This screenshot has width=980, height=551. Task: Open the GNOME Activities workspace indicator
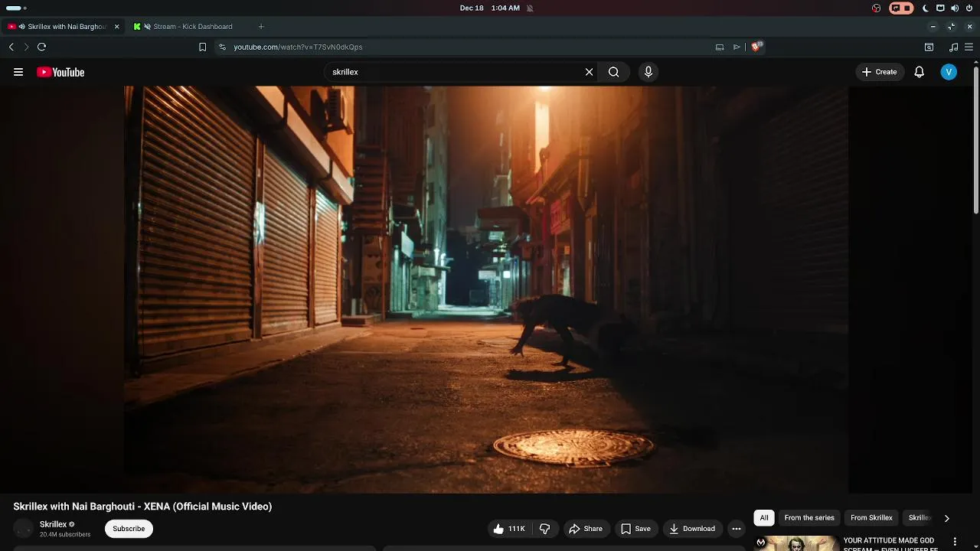[16, 8]
